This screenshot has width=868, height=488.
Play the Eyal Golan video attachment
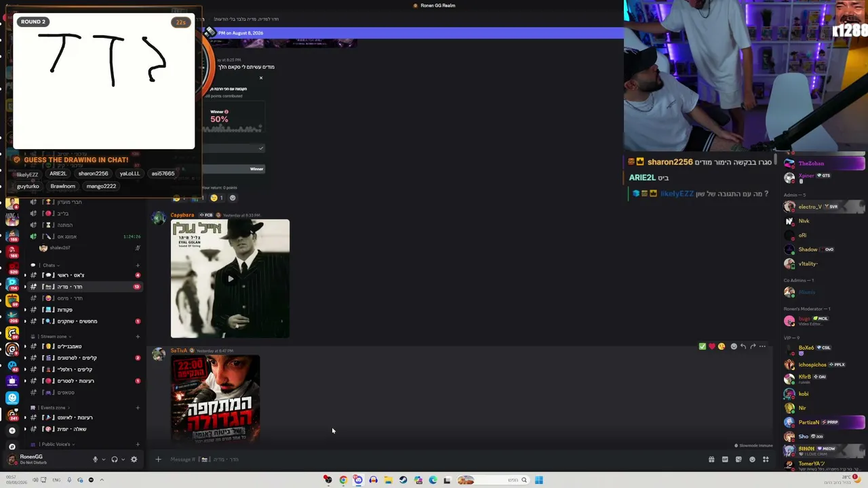click(x=231, y=279)
